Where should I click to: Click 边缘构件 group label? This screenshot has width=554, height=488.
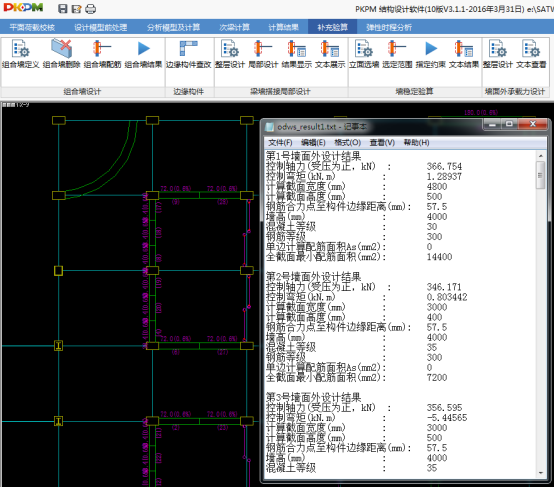[x=189, y=92]
